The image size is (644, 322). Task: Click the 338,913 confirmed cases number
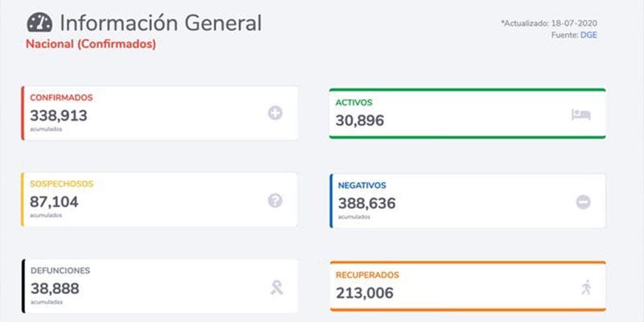click(x=58, y=114)
